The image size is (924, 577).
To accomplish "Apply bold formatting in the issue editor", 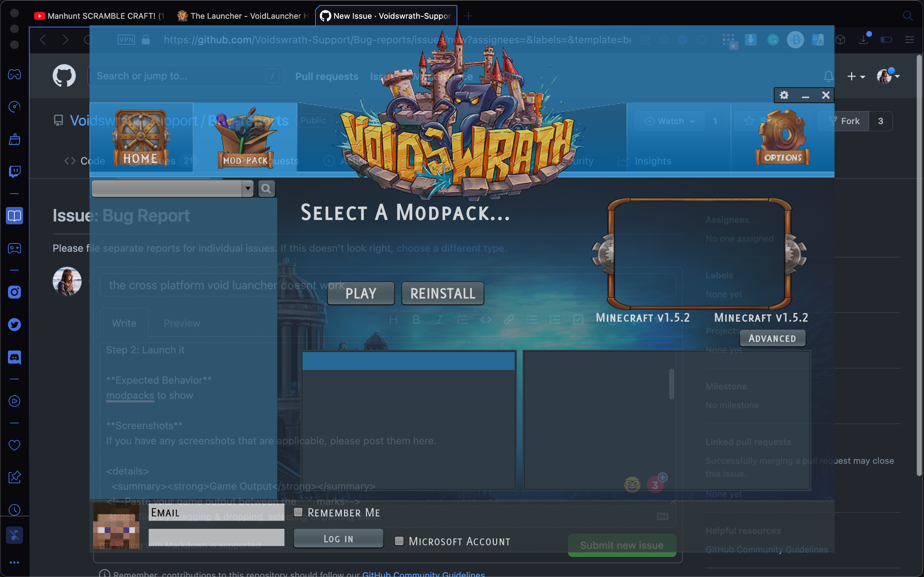I will tap(416, 320).
